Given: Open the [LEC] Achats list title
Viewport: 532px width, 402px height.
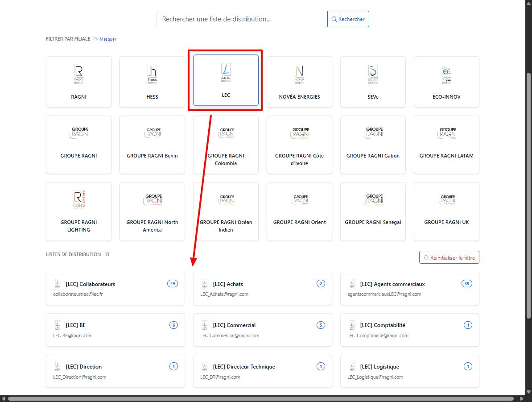Looking at the screenshot, I should point(228,284).
